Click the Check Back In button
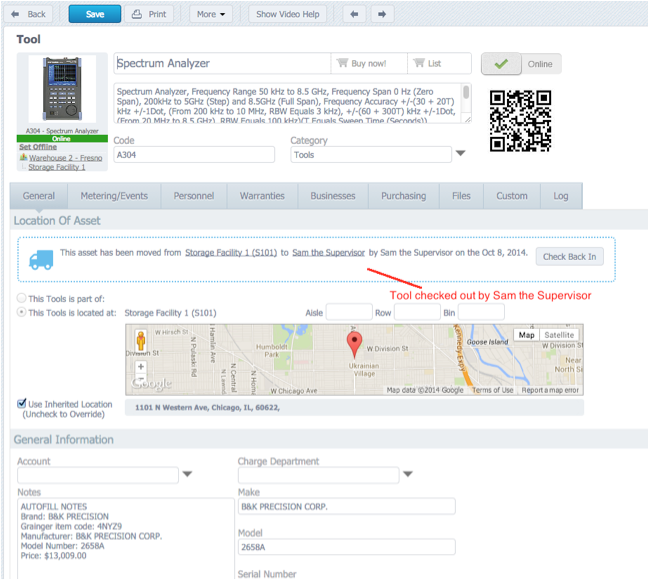648x581 pixels. pyautogui.click(x=569, y=257)
